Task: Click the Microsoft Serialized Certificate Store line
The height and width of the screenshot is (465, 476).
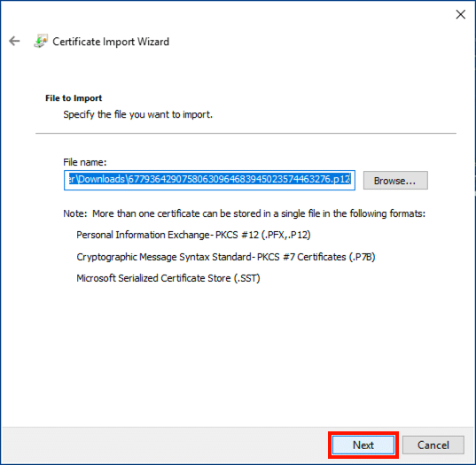Action: point(168,278)
